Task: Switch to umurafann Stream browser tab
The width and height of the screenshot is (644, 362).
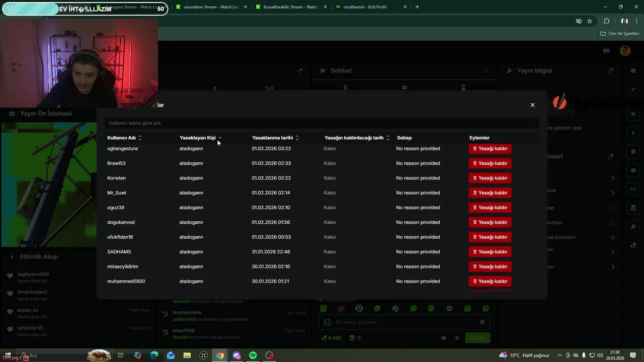Action: click(211, 7)
